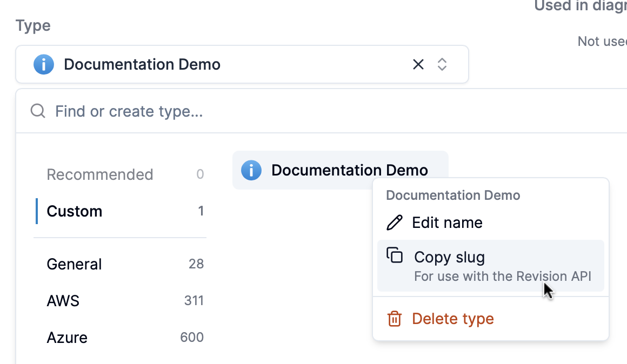Viewport: 627px width, 364px height.
Task: Open the General category
Action: tap(74, 264)
